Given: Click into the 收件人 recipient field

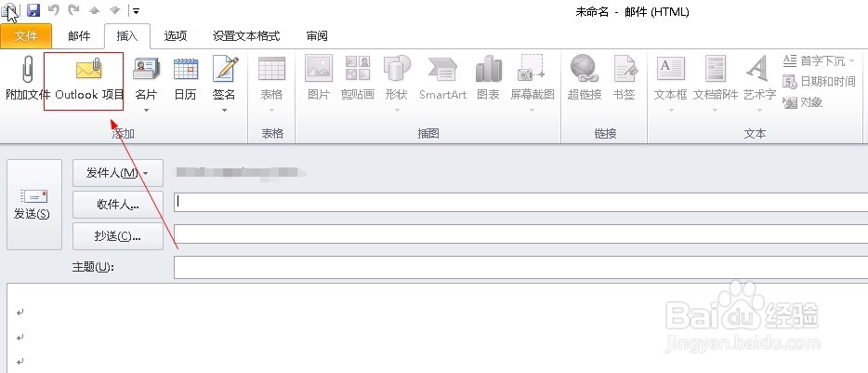Looking at the screenshot, I should click(520, 202).
